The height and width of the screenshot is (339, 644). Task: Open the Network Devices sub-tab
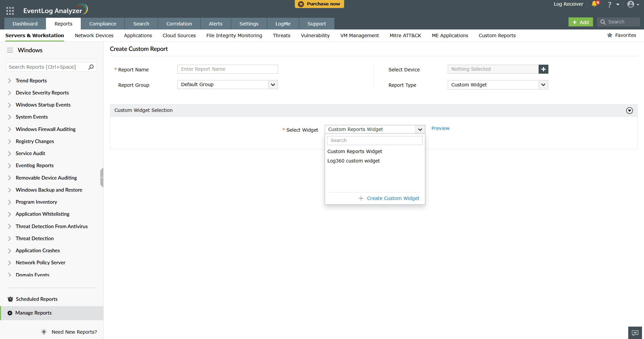click(94, 36)
